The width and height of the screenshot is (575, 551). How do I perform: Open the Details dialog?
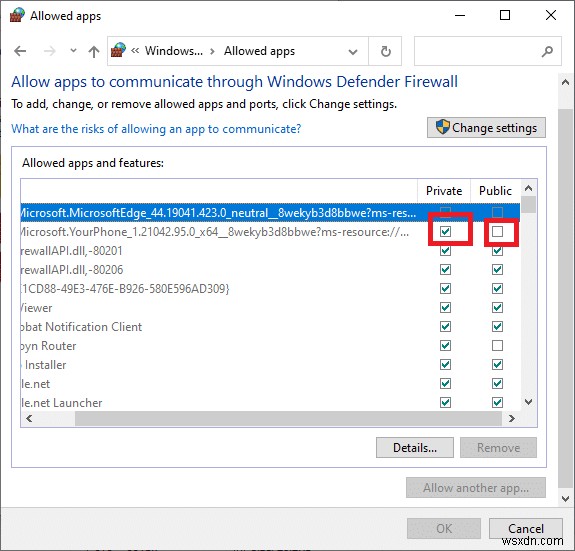pyautogui.click(x=415, y=448)
